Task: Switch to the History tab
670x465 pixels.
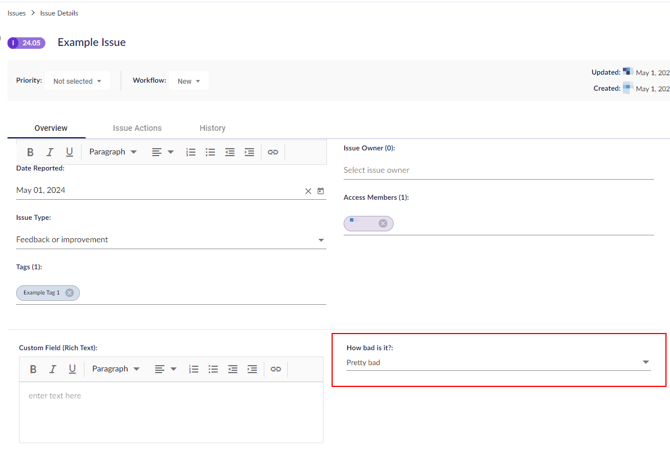Action: (x=212, y=128)
